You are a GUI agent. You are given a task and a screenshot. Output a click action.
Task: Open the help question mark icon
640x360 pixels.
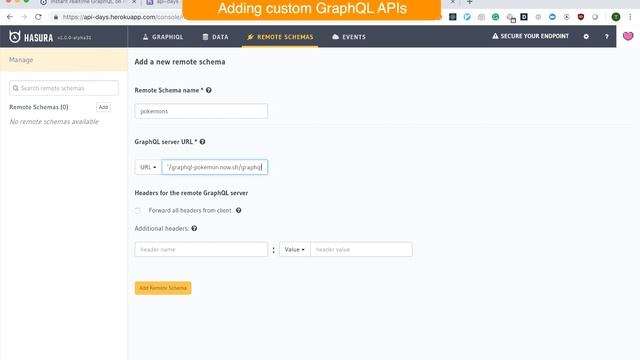(607, 36)
